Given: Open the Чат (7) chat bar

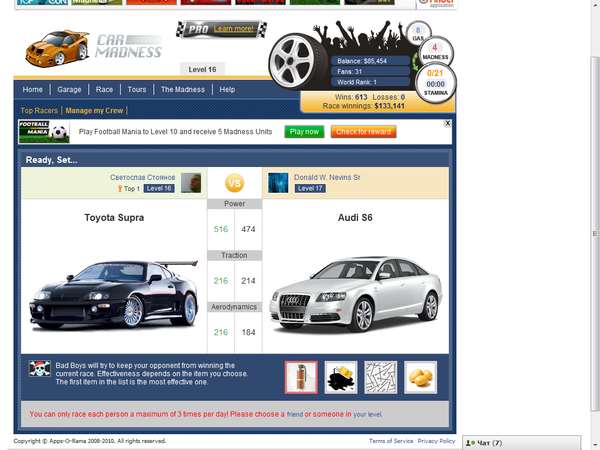Looking at the screenshot, I should pos(522,443).
